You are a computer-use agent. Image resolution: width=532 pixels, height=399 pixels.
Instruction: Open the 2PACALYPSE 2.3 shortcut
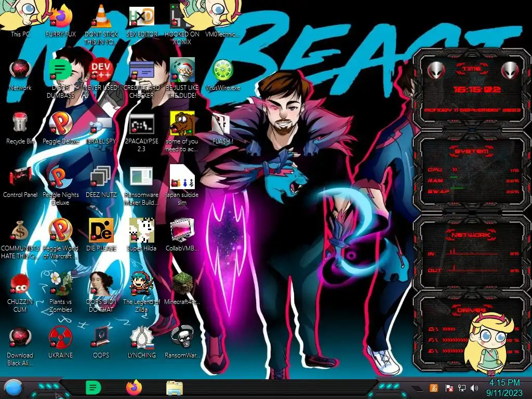pos(141,132)
